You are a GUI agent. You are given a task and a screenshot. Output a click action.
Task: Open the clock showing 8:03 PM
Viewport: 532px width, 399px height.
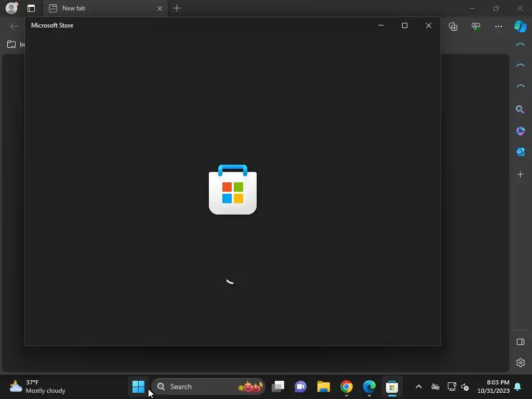(x=494, y=387)
